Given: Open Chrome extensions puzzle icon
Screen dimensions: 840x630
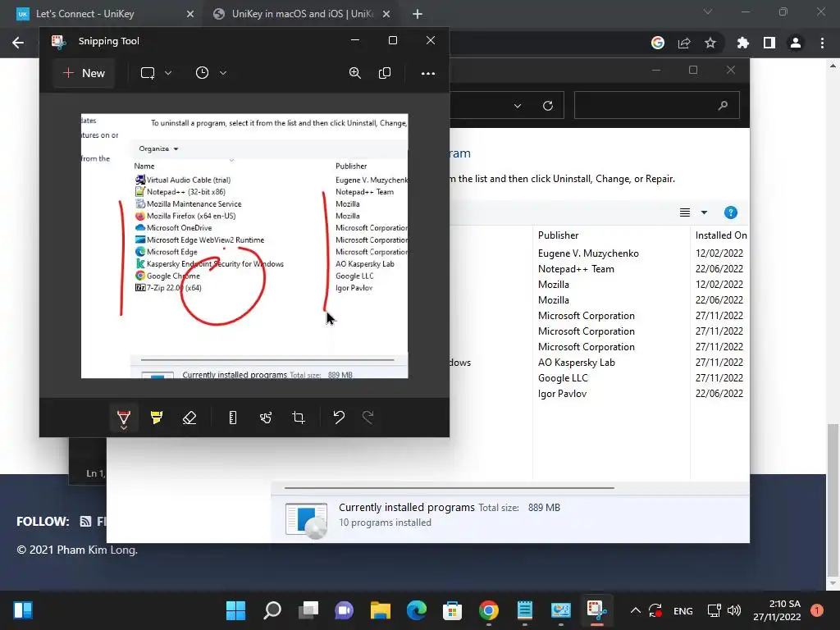Looking at the screenshot, I should pyautogui.click(x=742, y=43).
